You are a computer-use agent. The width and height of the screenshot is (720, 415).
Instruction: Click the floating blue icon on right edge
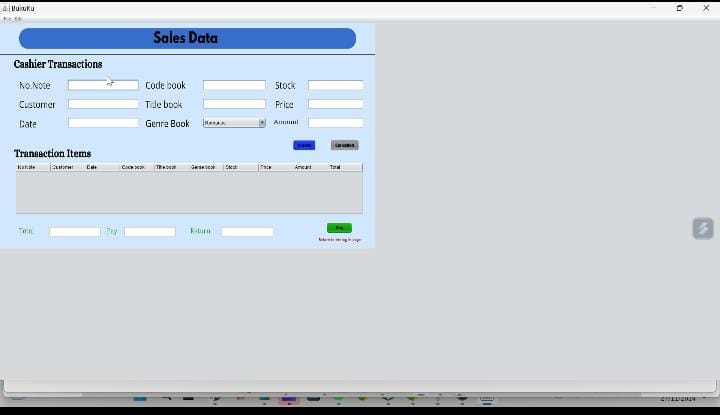coord(703,229)
